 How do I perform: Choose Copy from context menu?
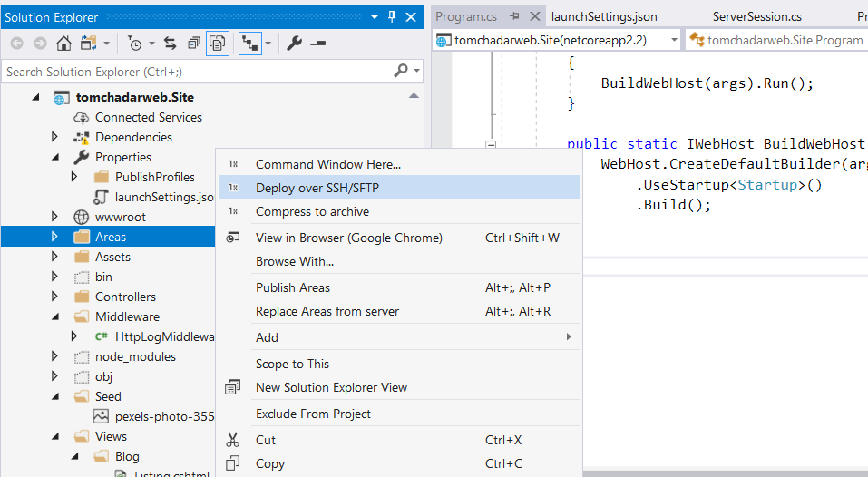(x=399, y=463)
